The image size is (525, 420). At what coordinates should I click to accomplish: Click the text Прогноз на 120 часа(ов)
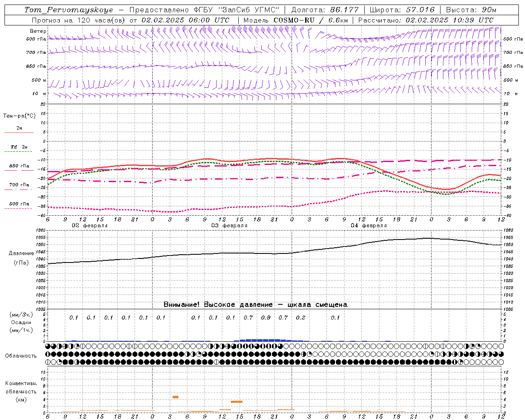coord(79,20)
